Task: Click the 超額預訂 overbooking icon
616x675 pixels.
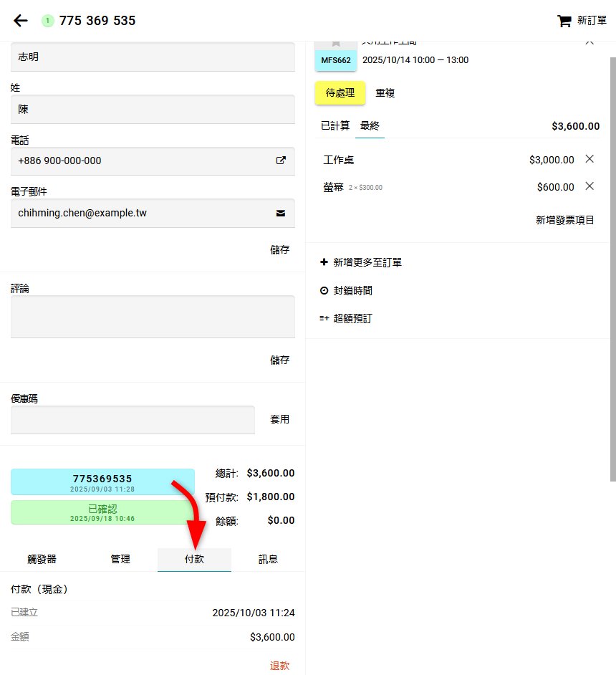Action: click(324, 318)
